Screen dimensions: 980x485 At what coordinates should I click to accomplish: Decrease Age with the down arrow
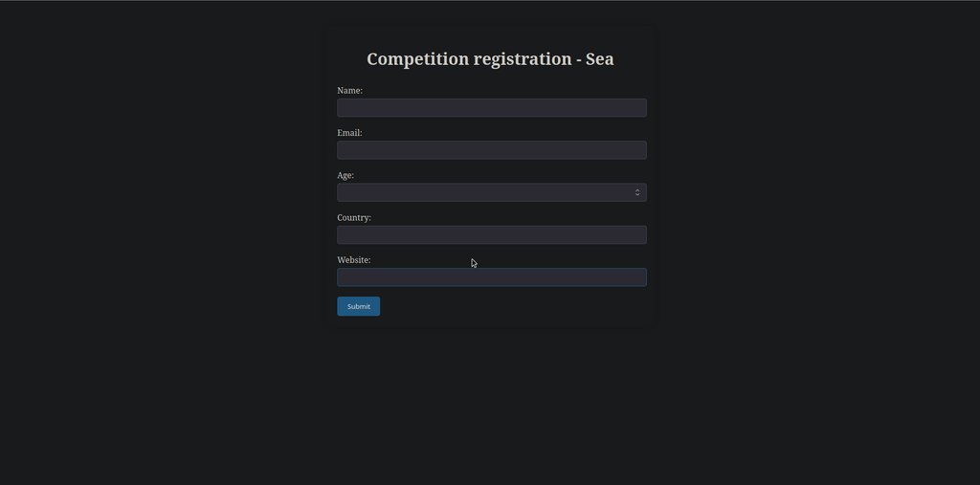tap(637, 195)
